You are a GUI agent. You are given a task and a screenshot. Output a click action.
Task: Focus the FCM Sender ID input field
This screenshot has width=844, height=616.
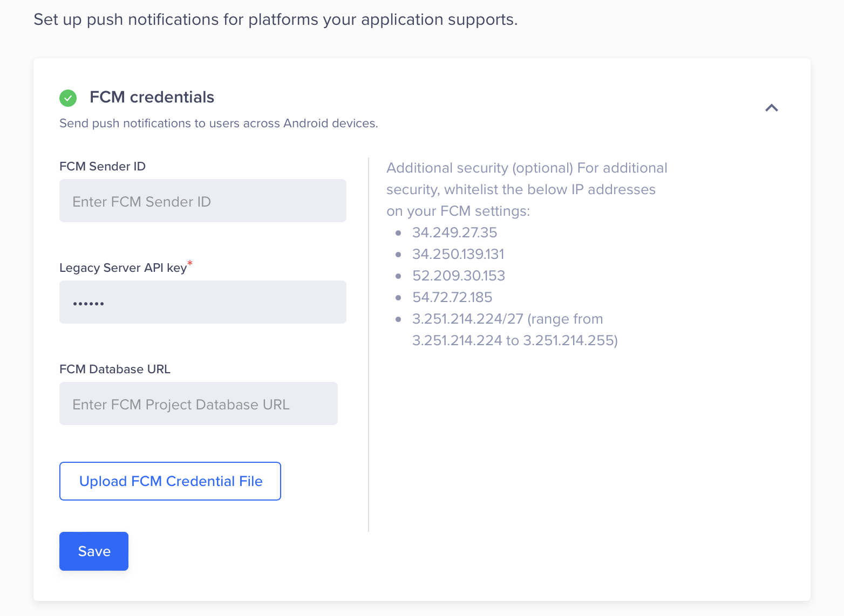202,201
